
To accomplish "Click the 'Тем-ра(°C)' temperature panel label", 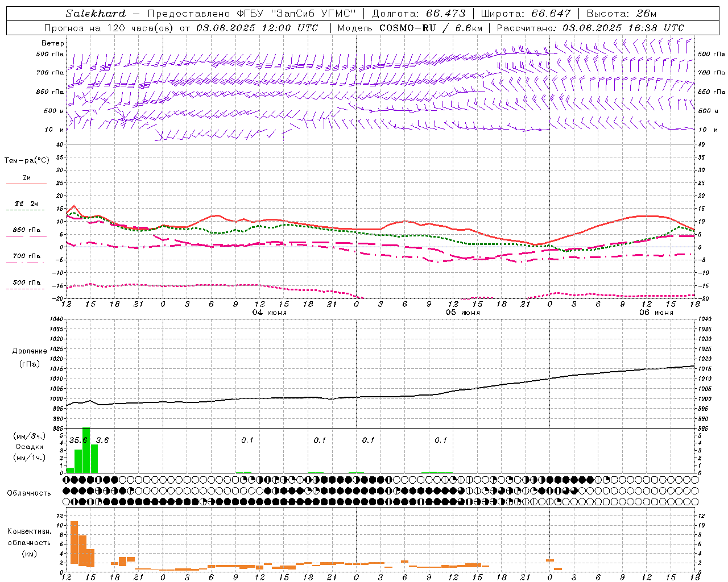I will 27,161.
